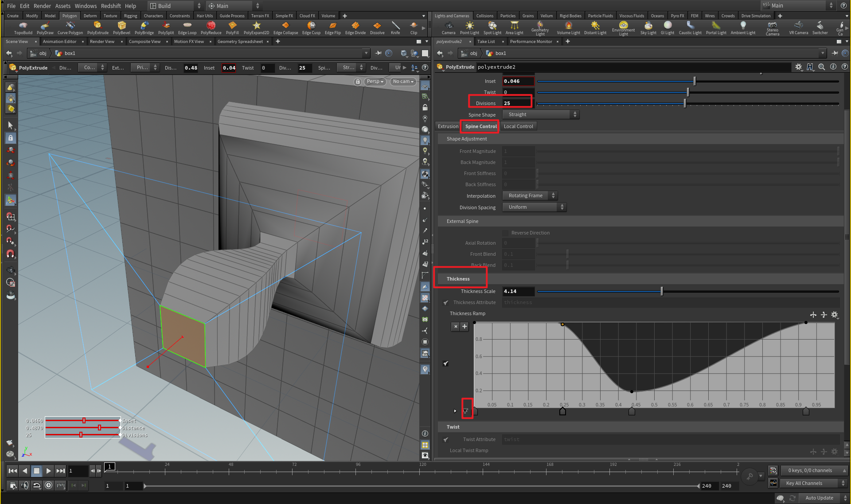Select the PolyExtrude shelf tool
This screenshot has width=851, height=504.
tap(98, 27)
